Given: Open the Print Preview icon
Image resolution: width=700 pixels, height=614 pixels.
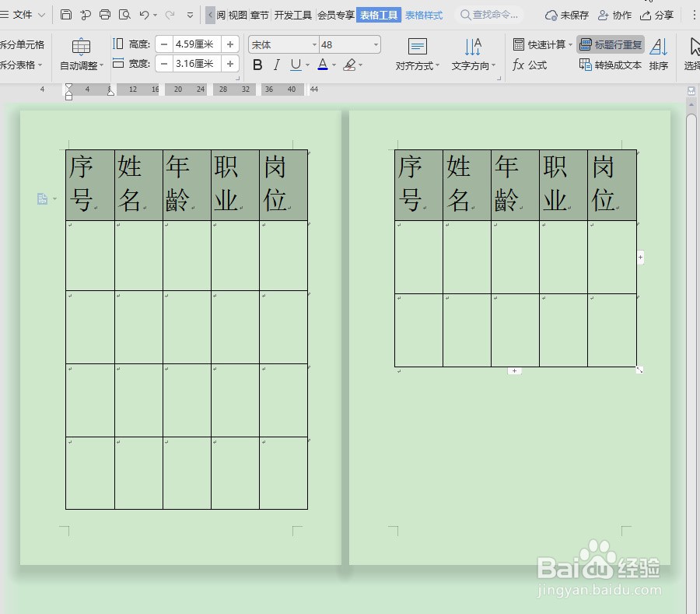Looking at the screenshot, I should point(124,14).
